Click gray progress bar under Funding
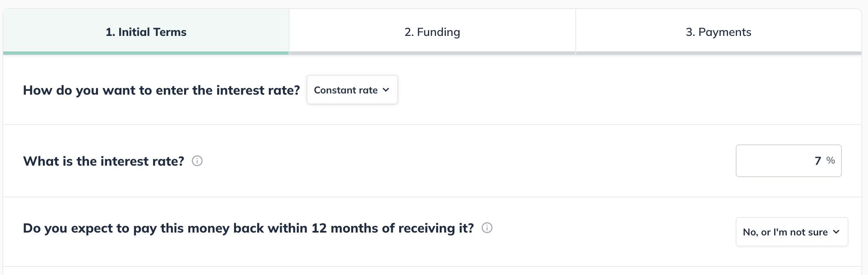The width and height of the screenshot is (868, 275). (432, 53)
